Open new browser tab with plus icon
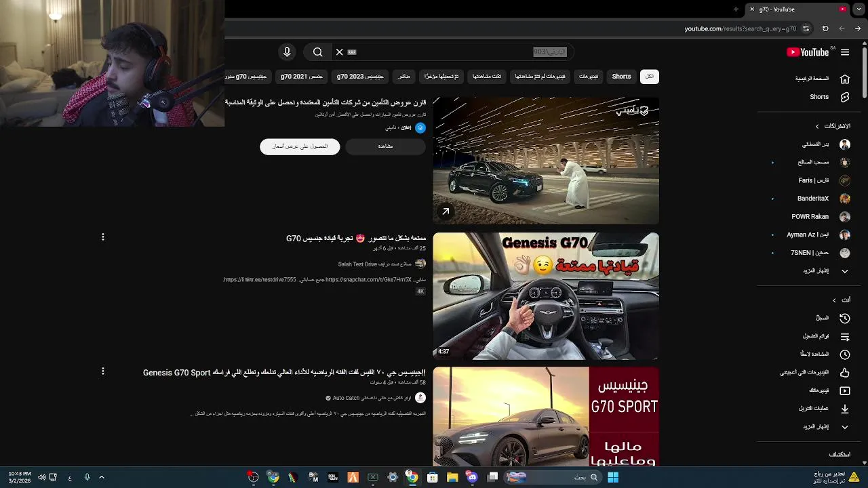 coord(736,9)
